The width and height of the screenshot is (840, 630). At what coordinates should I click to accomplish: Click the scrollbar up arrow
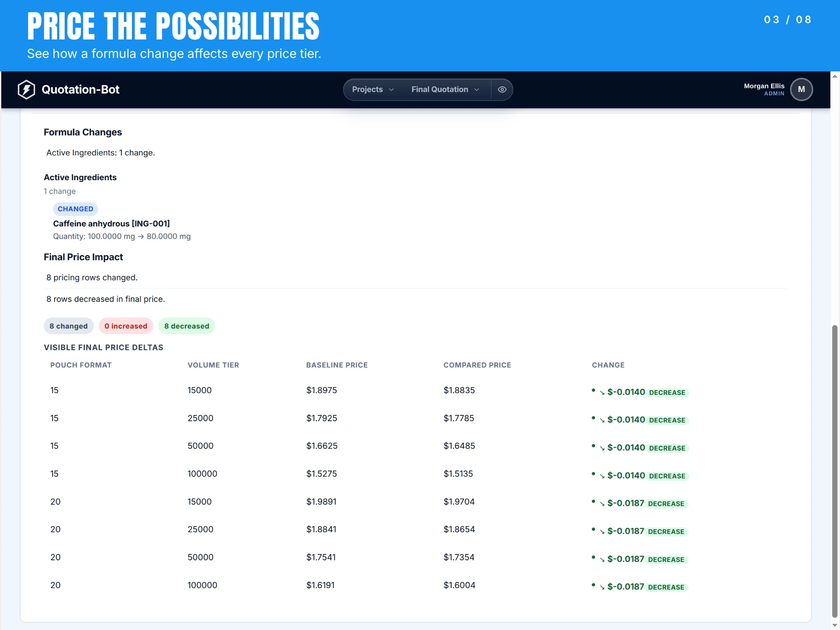click(x=835, y=76)
